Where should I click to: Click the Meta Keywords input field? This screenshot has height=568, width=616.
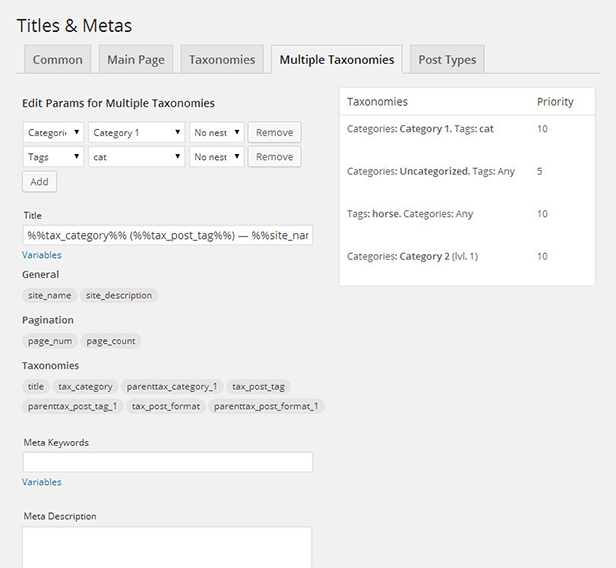tap(167, 462)
